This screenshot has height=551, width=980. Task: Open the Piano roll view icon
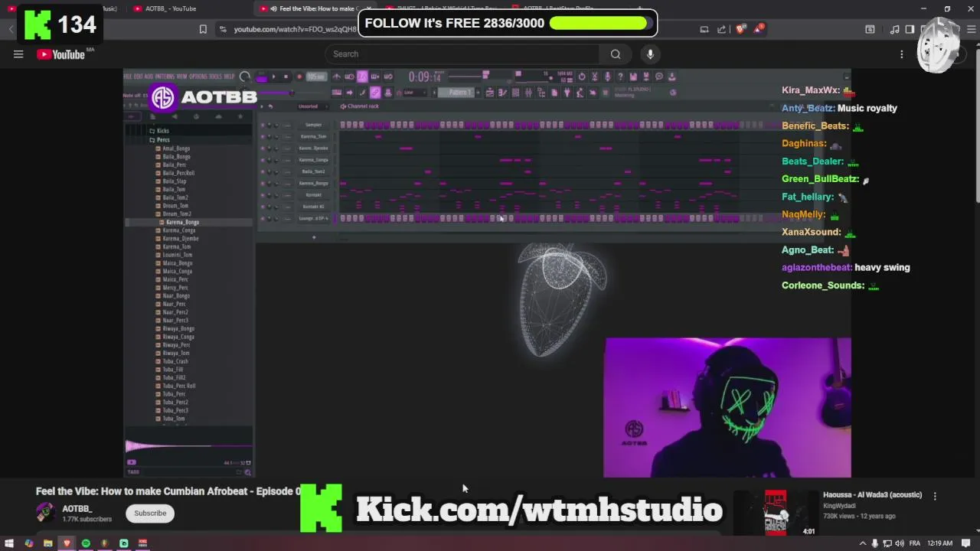pos(502,93)
